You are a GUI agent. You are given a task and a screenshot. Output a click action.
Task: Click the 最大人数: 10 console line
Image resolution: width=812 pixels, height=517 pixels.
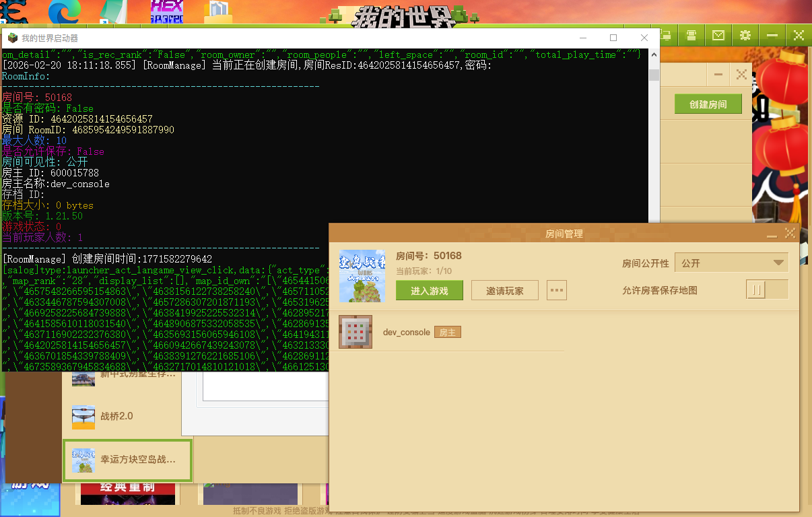click(34, 141)
